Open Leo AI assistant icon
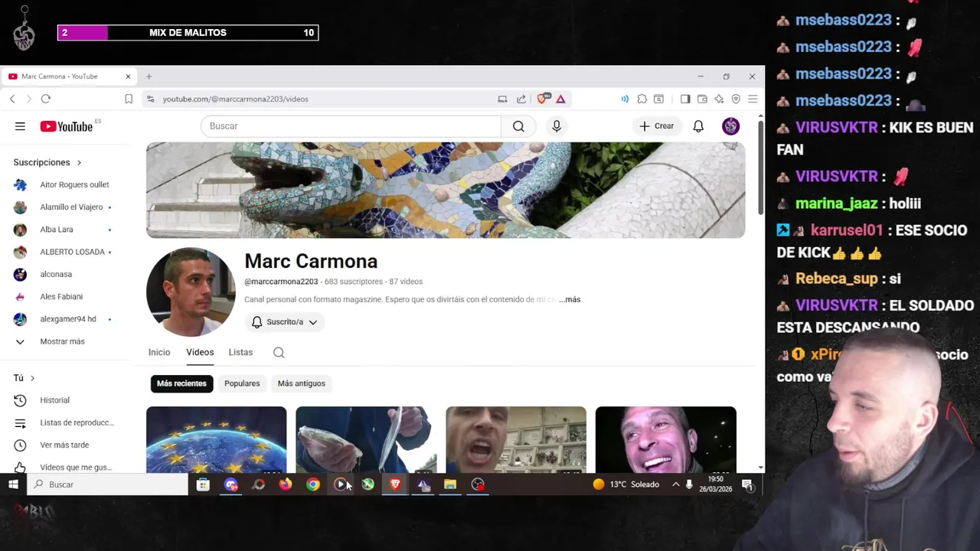This screenshot has height=551, width=980. (719, 99)
